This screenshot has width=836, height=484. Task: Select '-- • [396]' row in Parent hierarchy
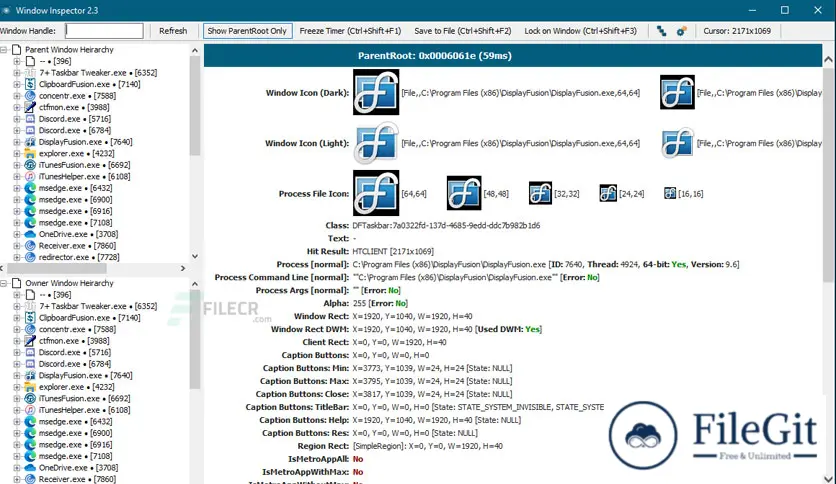pos(55,61)
